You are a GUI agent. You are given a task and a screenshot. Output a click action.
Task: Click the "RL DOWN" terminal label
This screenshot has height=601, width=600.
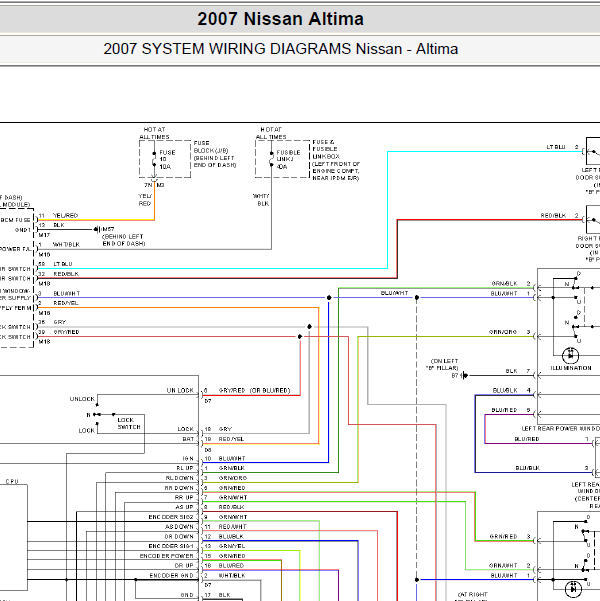(x=179, y=478)
